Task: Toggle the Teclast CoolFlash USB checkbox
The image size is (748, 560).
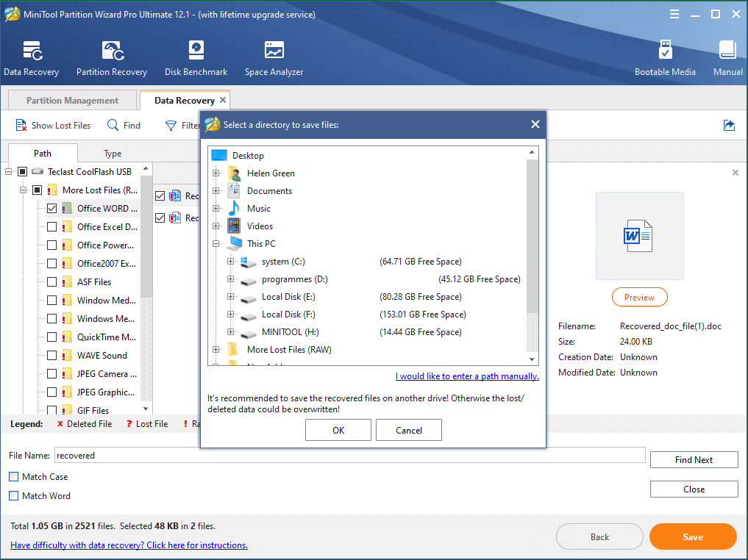Action: coord(22,171)
